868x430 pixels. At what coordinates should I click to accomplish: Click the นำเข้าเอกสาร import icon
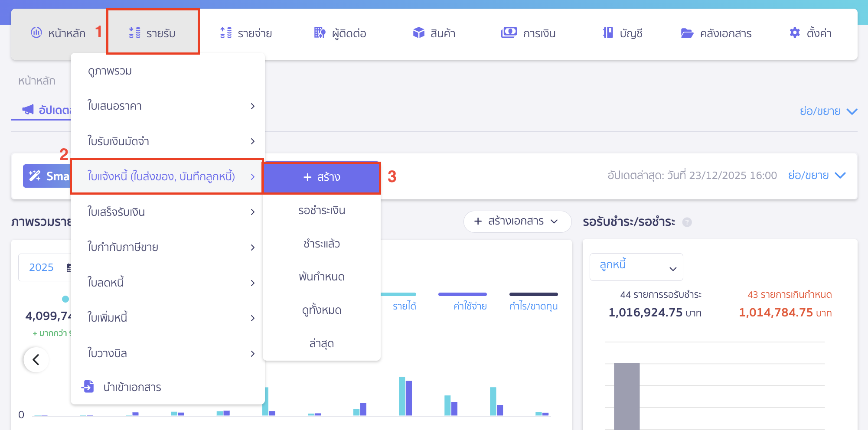[x=88, y=387]
